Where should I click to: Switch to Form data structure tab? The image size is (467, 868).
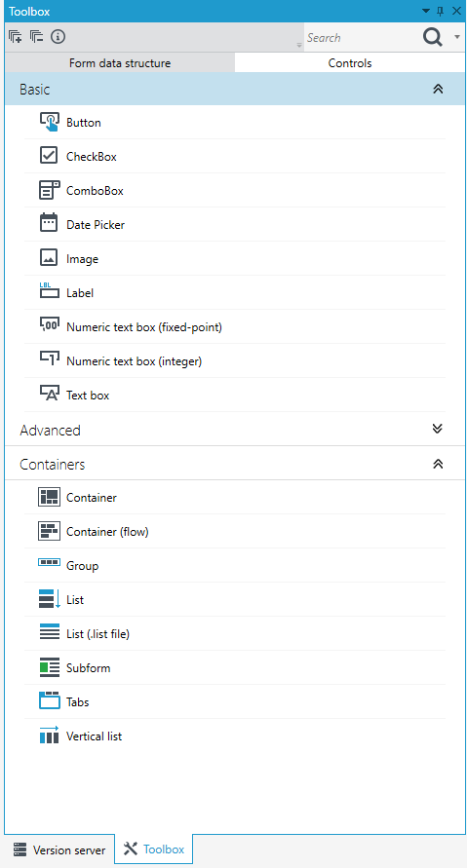point(120,62)
